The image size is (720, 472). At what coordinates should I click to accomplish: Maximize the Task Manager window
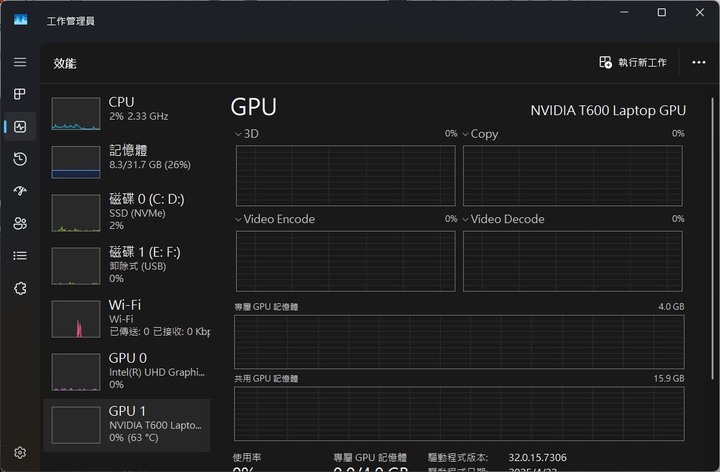pos(662,12)
